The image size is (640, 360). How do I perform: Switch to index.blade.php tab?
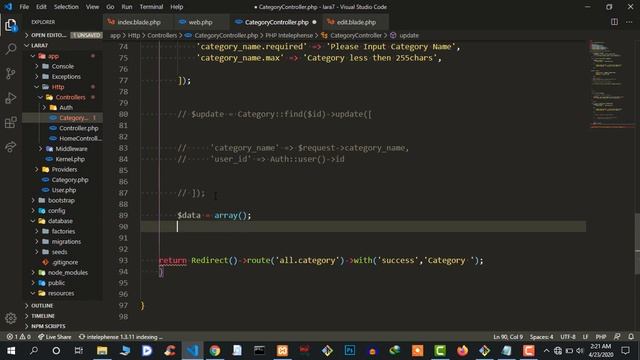[139, 22]
